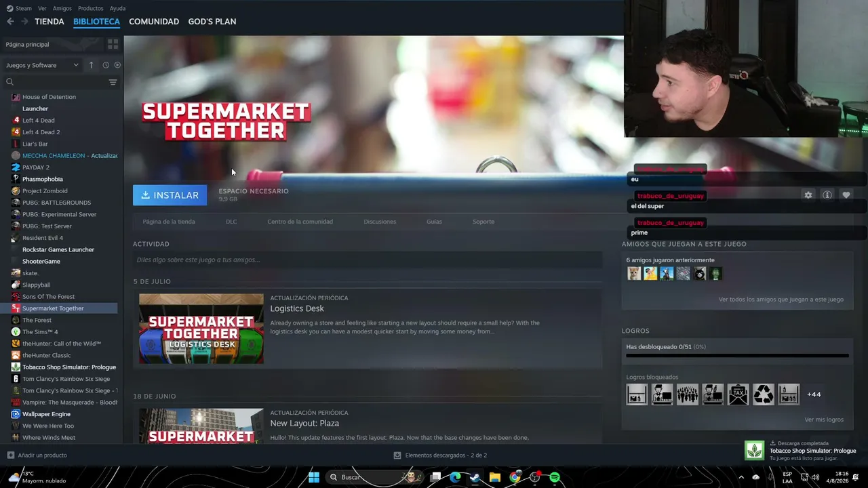
Task: Switch library to grid view icon
Action: coord(113,44)
